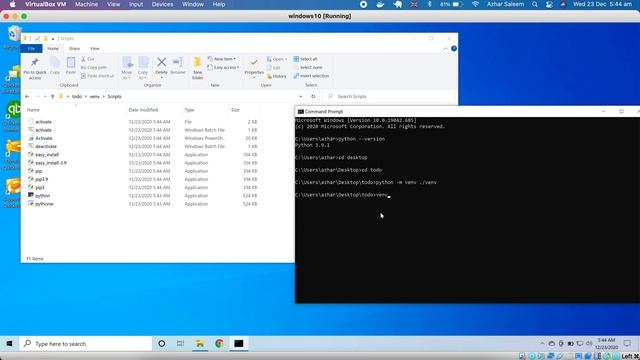The image size is (640, 360).
Task: Click the Cut command in the ribbon
Action: point(88,59)
